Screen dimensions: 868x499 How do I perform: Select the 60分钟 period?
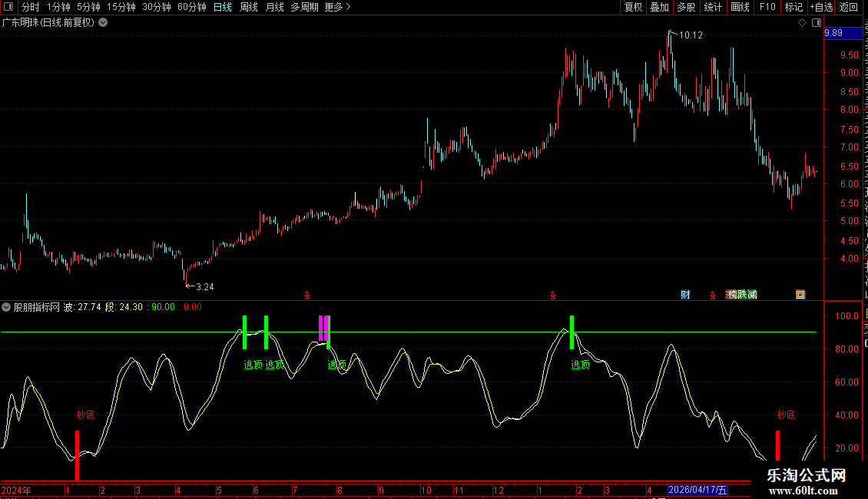[192, 7]
